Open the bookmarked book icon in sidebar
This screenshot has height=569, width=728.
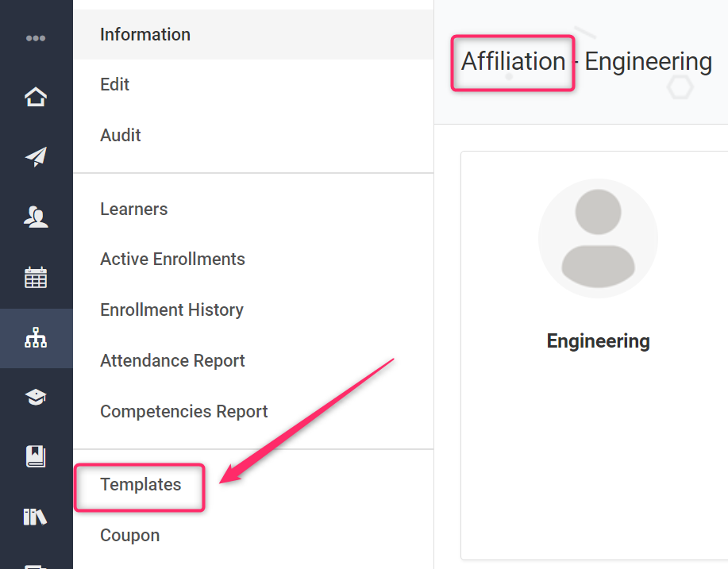tap(36, 456)
